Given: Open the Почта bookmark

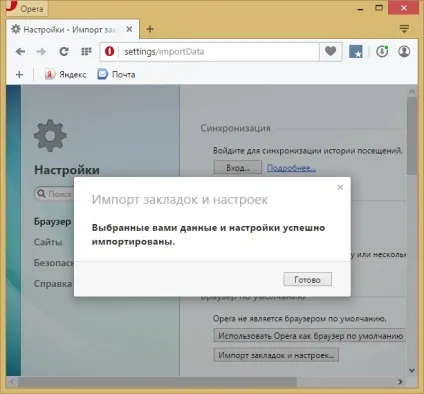Looking at the screenshot, I should pyautogui.click(x=116, y=74).
